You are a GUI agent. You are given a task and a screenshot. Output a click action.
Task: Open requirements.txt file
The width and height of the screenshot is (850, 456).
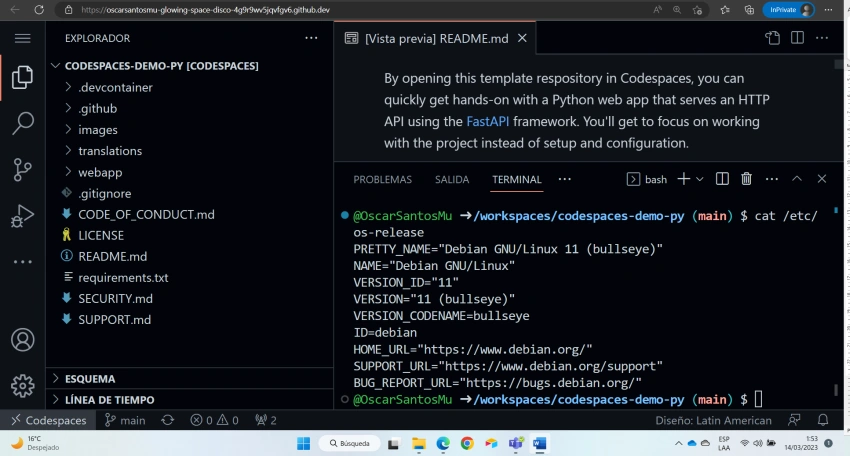pos(123,278)
